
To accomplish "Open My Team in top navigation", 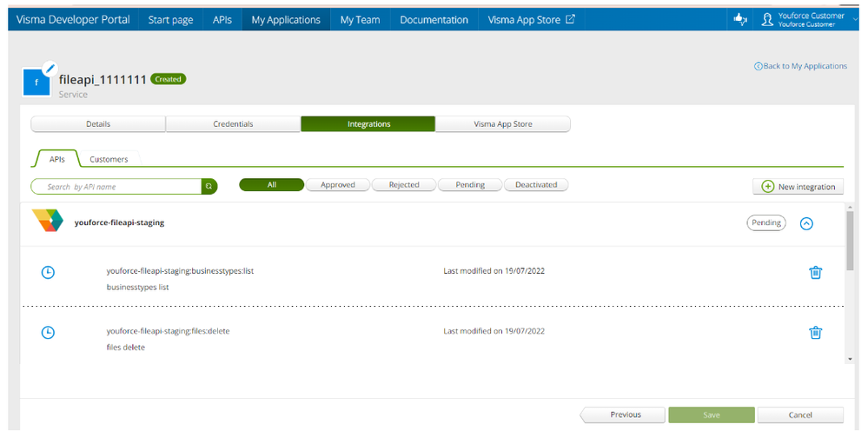I will tap(360, 20).
